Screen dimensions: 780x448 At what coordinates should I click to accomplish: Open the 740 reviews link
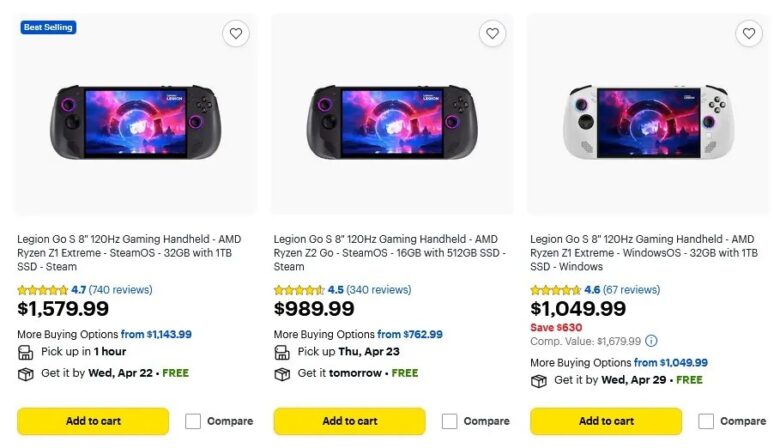tap(120, 290)
